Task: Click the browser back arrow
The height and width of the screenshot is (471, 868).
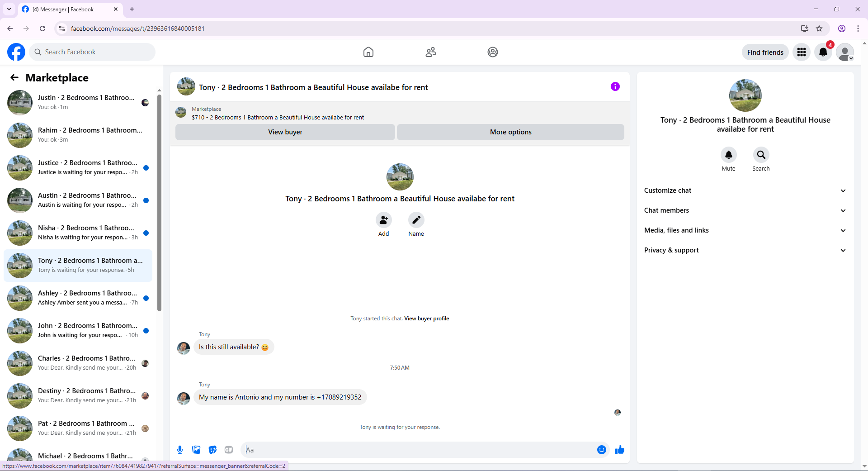Action: 10,29
